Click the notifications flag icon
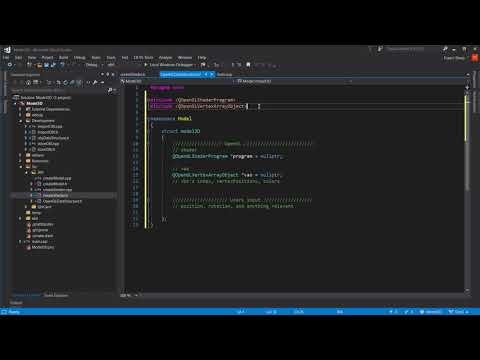The image size is (480, 360). 370,49
